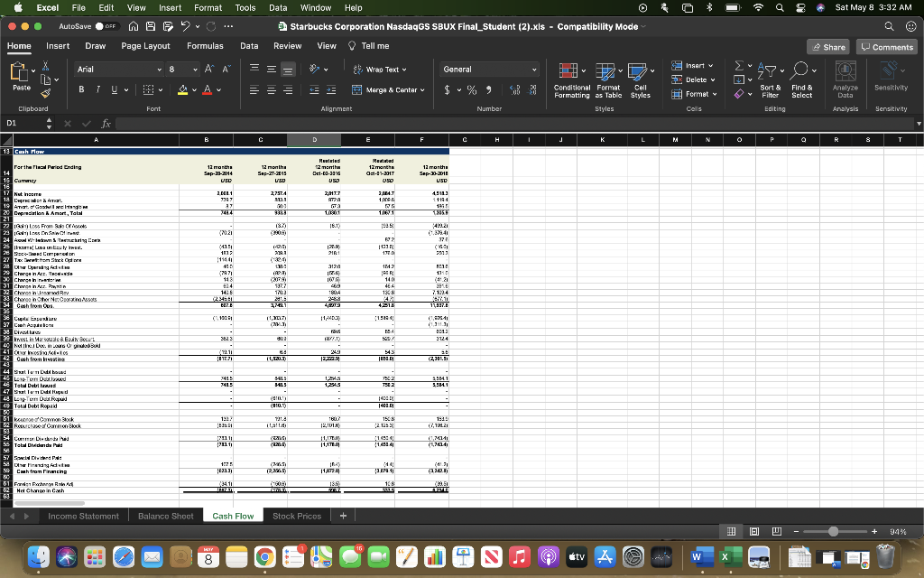The image size is (924, 578).
Task: Apply the currency dollar format
Action: 447,89
